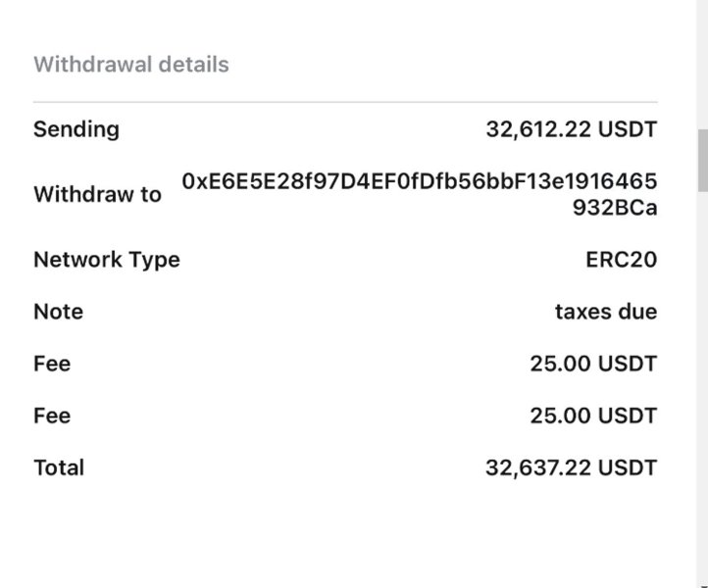Click the vertical scrollbar thumb
708x588 pixels.
tap(702, 160)
